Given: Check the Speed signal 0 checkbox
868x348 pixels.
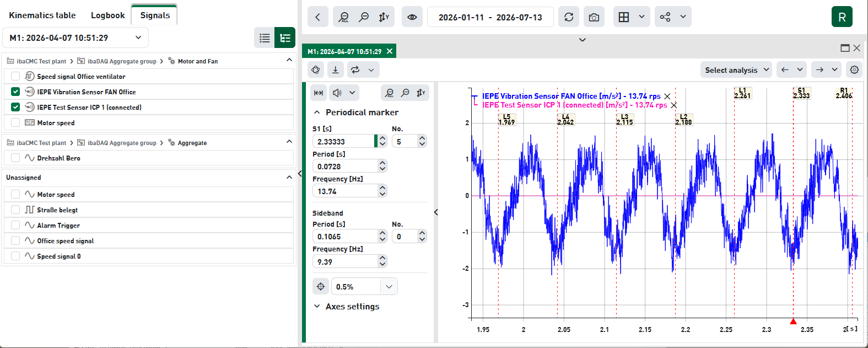Looking at the screenshot, I should (x=15, y=256).
